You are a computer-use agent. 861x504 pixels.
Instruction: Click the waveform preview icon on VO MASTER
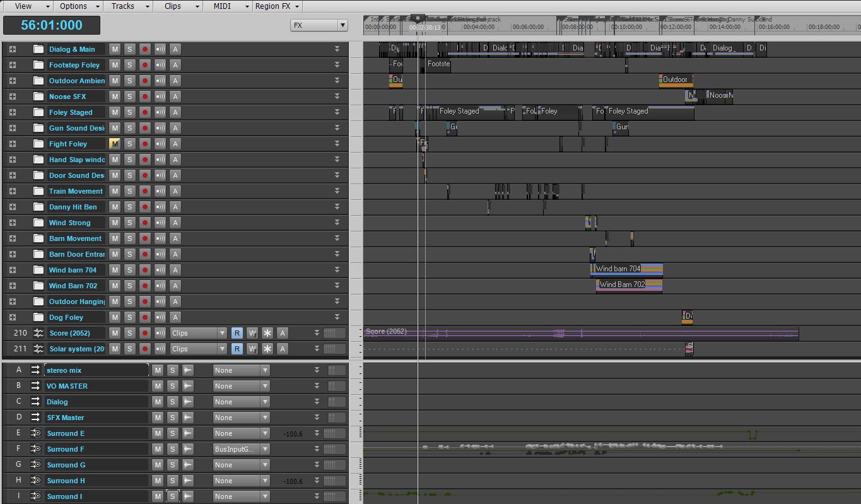pos(187,386)
